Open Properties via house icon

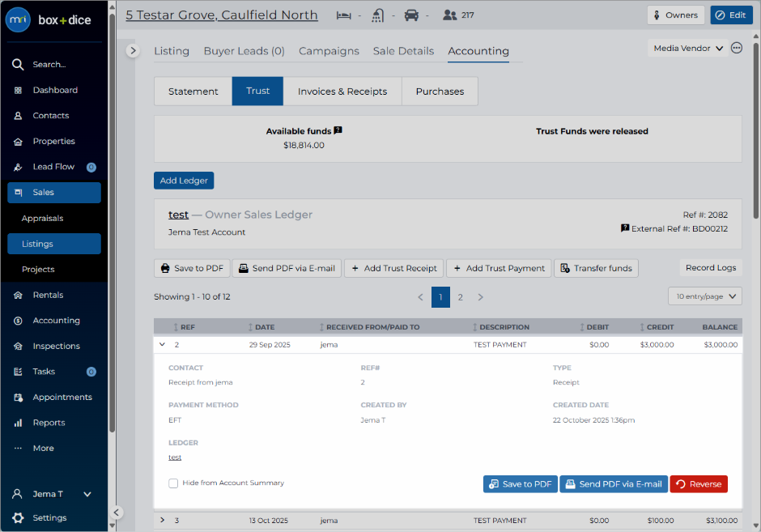18,141
